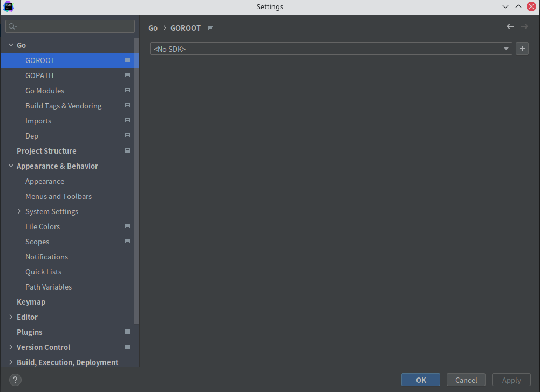
Task: Click the GoLand logo in the title bar
Action: (x=8, y=6)
